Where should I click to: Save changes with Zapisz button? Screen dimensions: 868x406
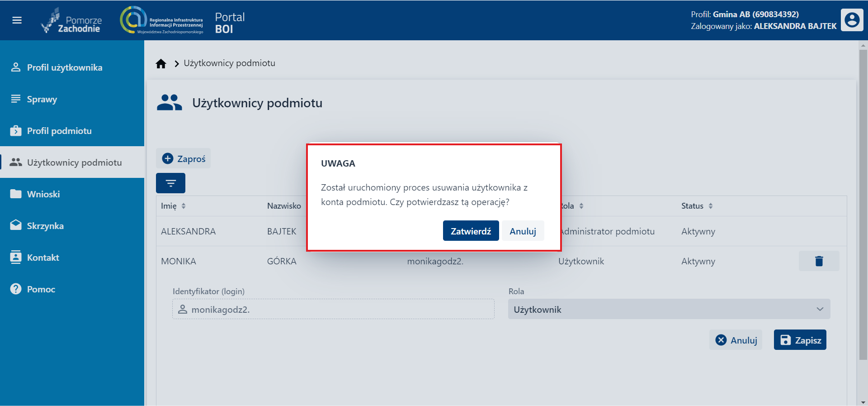click(800, 340)
